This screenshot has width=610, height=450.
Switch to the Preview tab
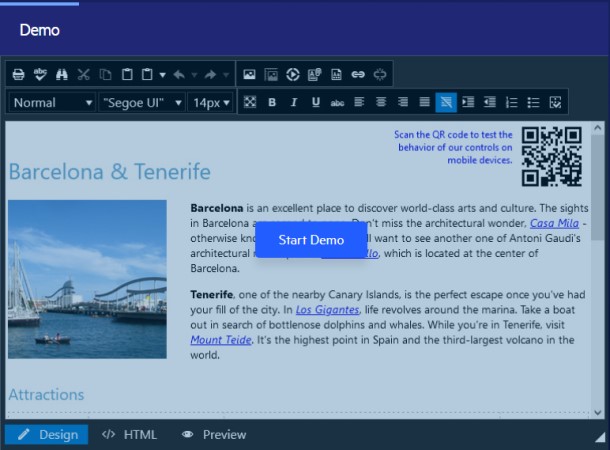pos(214,435)
